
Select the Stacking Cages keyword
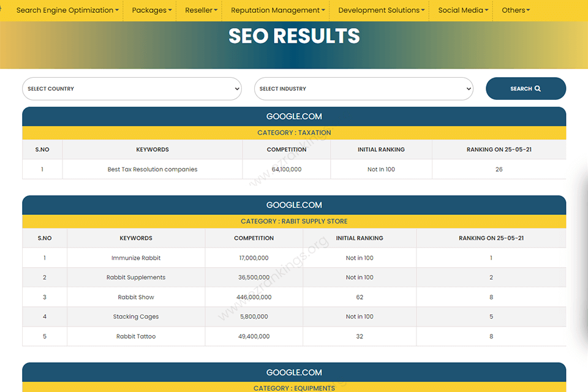(136, 317)
